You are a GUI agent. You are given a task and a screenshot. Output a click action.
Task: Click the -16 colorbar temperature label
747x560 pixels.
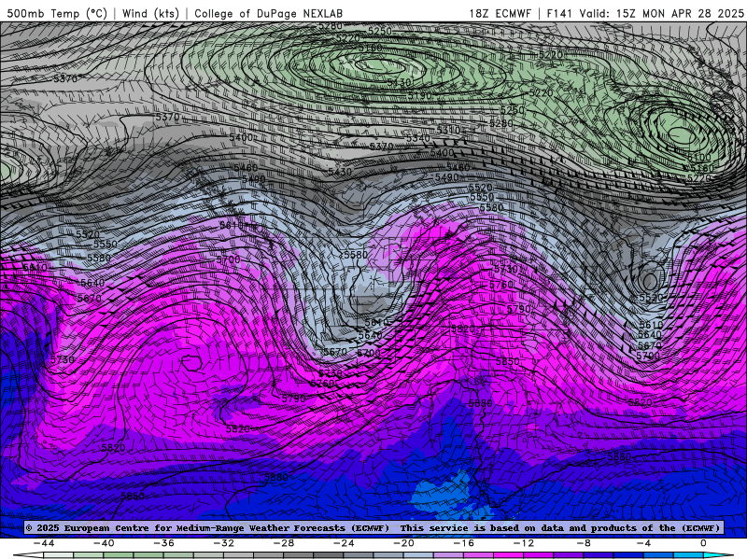[463, 543]
